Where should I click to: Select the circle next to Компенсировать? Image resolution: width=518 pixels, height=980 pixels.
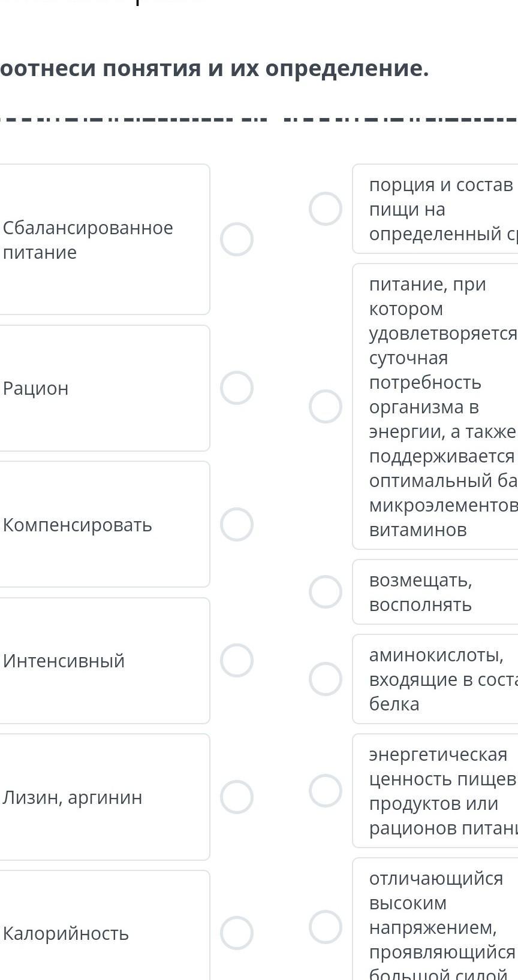(237, 525)
